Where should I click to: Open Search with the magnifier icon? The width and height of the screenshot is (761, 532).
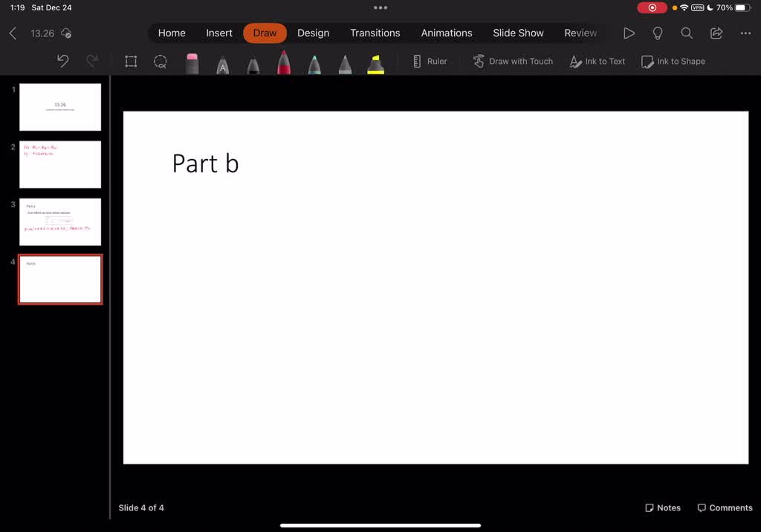click(687, 33)
